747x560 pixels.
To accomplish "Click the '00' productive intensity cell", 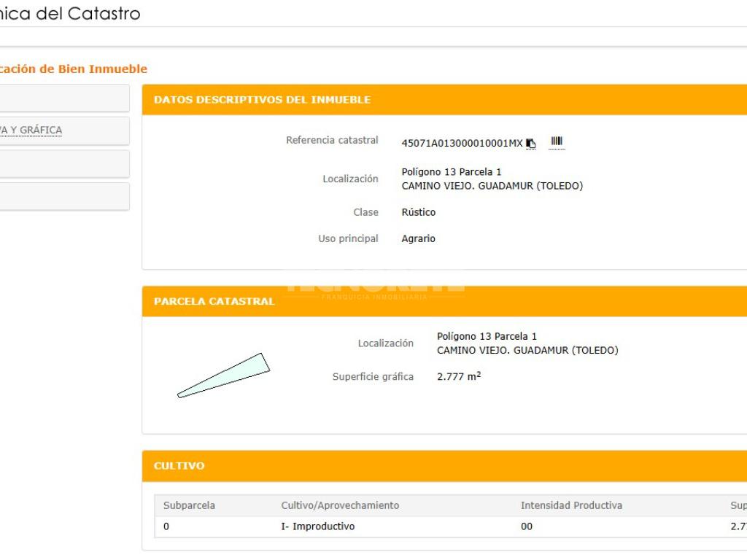I will [x=527, y=526].
